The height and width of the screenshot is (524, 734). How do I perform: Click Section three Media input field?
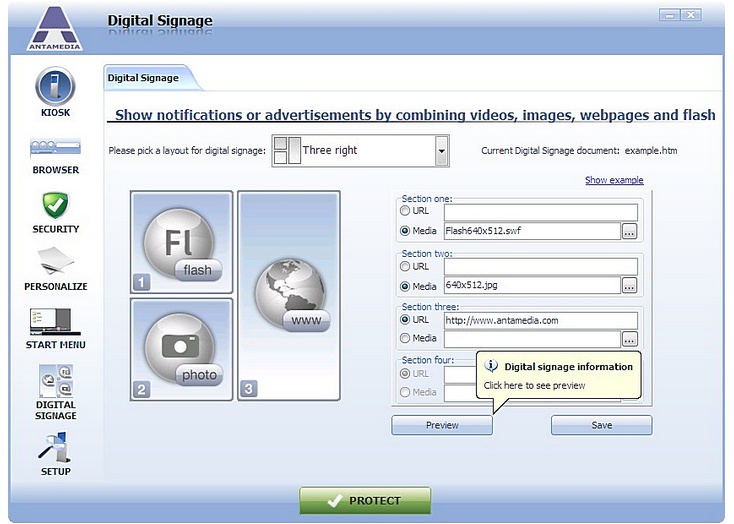point(532,339)
